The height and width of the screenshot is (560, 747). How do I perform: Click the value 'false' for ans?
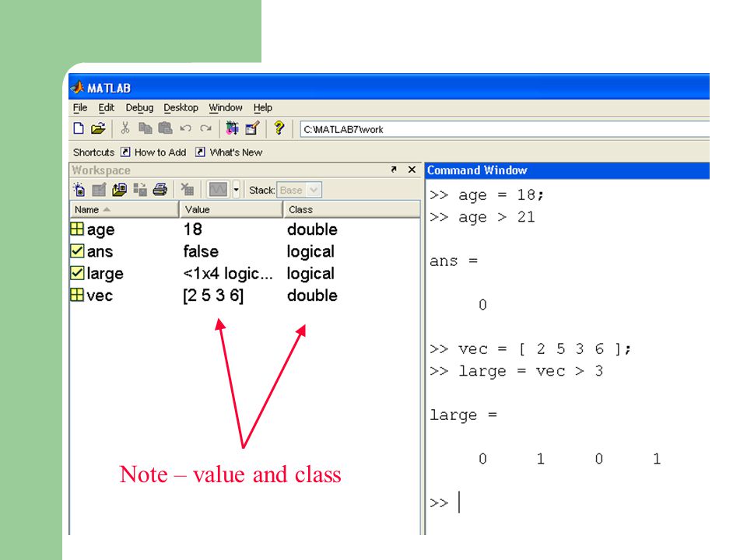click(201, 251)
